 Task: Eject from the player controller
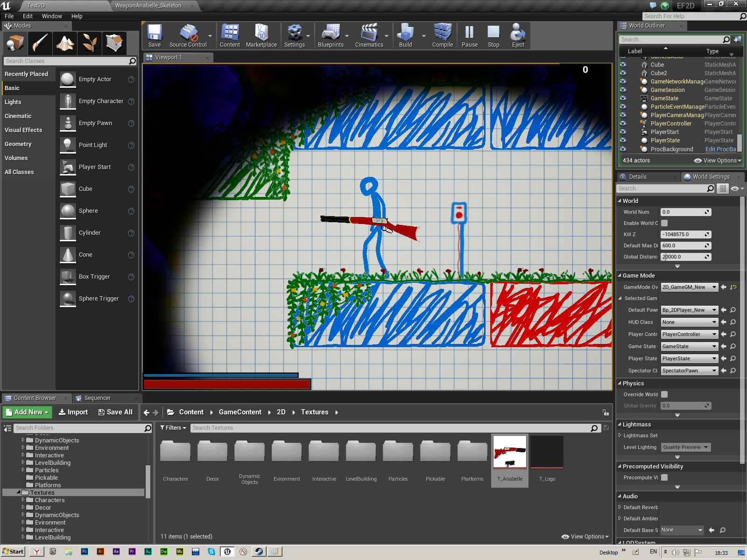[x=518, y=35]
